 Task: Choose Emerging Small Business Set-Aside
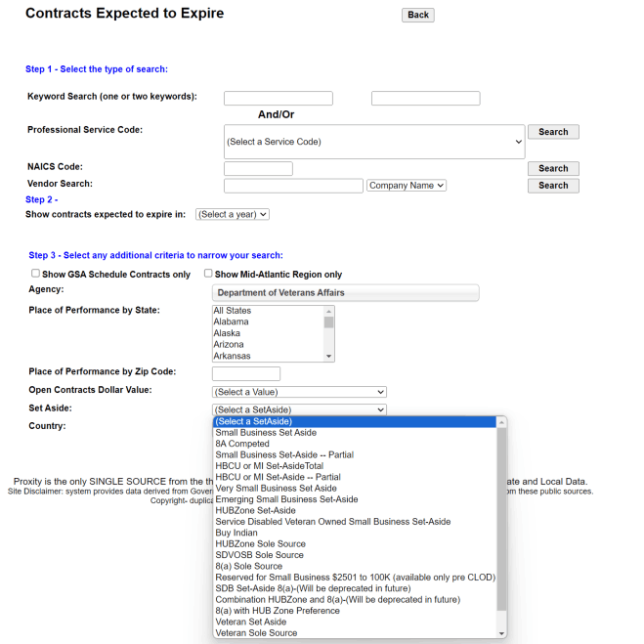[355, 499]
